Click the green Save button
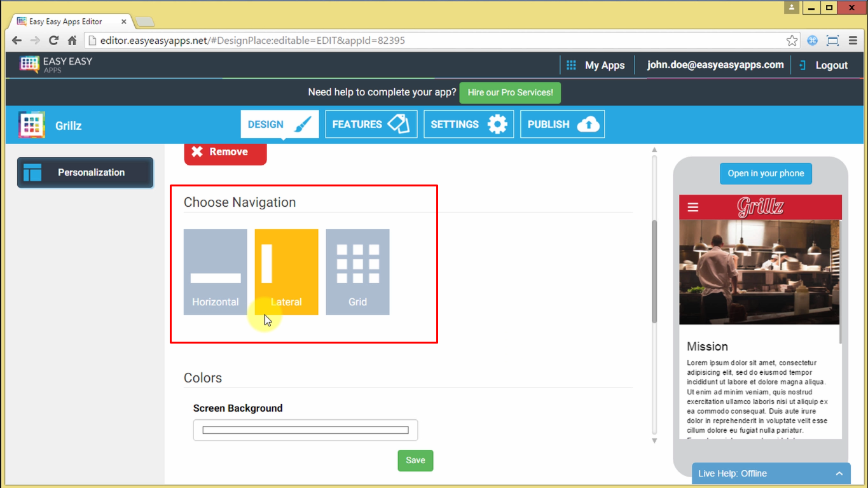The height and width of the screenshot is (488, 868). pos(415,461)
